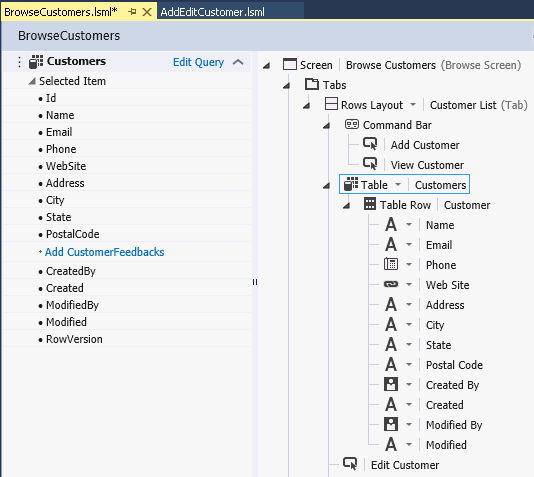Switch to the AddEditCustomer.lsml tab
Viewport: 534px width, 477px height.
point(213,12)
